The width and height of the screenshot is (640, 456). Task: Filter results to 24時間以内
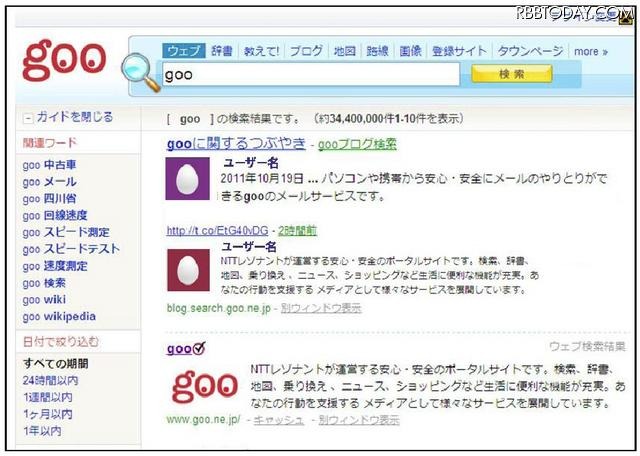pos(51,380)
